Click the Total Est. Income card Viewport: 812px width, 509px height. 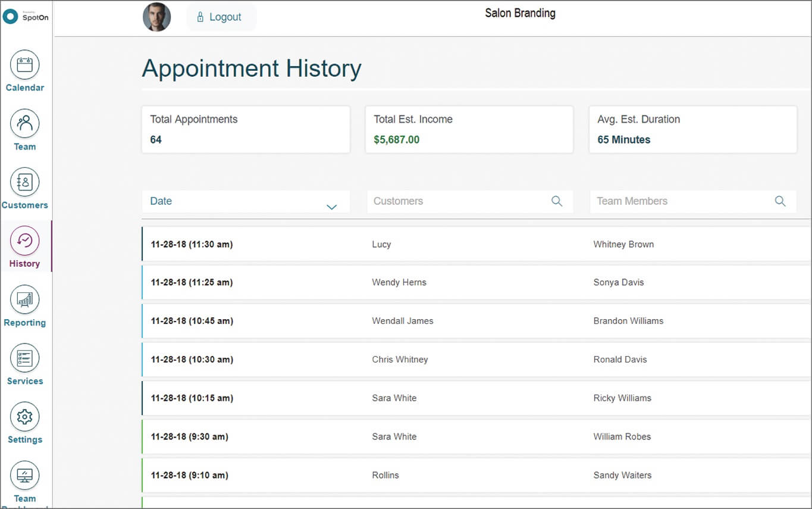pos(469,129)
